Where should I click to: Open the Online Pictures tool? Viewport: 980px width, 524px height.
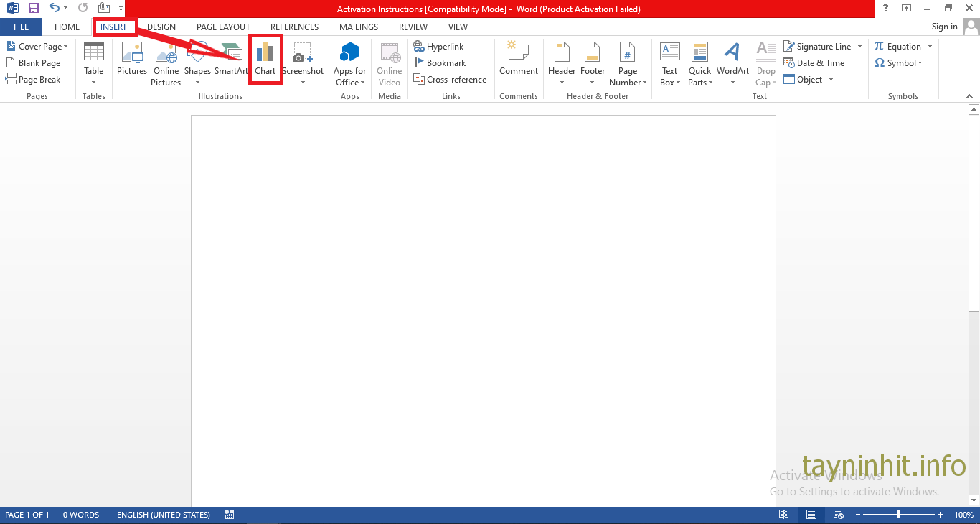[166, 63]
